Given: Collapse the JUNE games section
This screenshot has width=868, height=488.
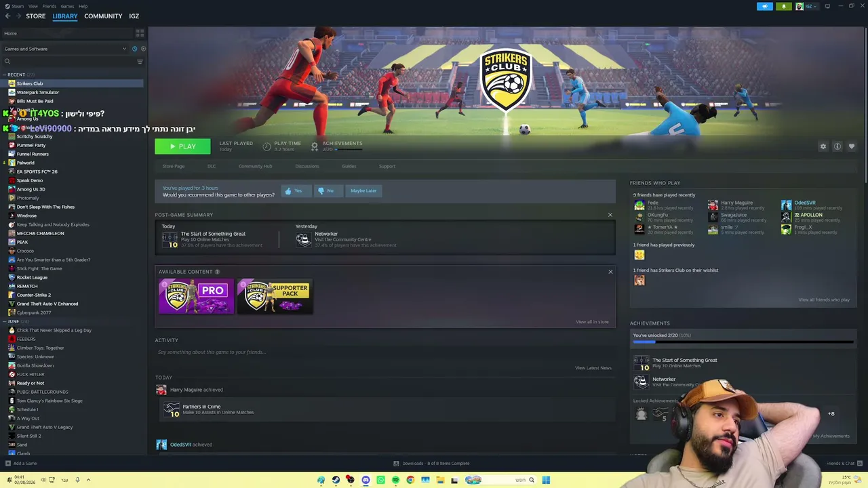Looking at the screenshot, I should (x=5, y=321).
